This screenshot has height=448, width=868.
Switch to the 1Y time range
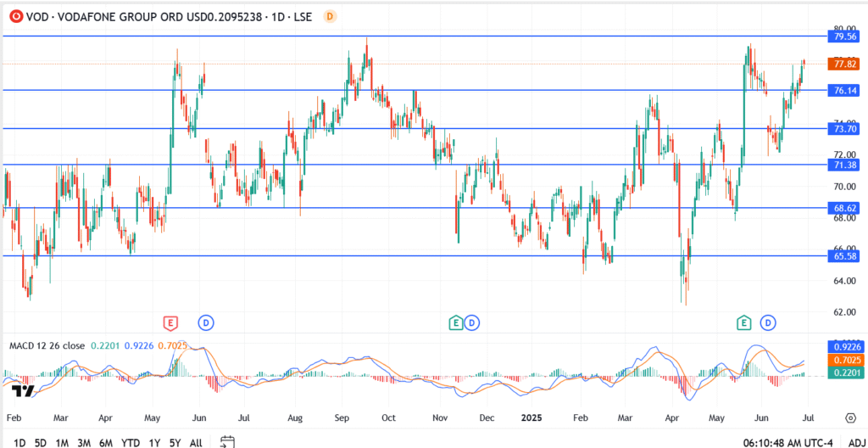coord(154,442)
